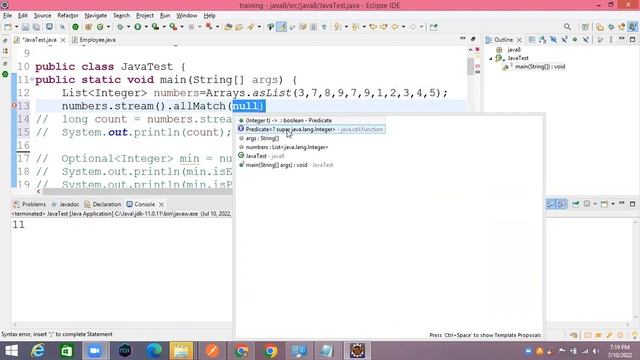The height and width of the screenshot is (360, 640).
Task: Click the editor horizontal scrollbar
Action: click(x=138, y=191)
